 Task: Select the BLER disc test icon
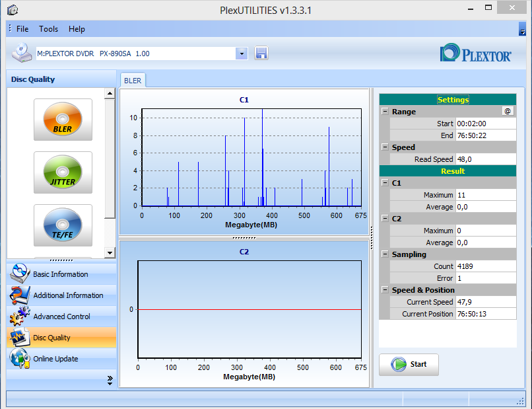point(63,119)
